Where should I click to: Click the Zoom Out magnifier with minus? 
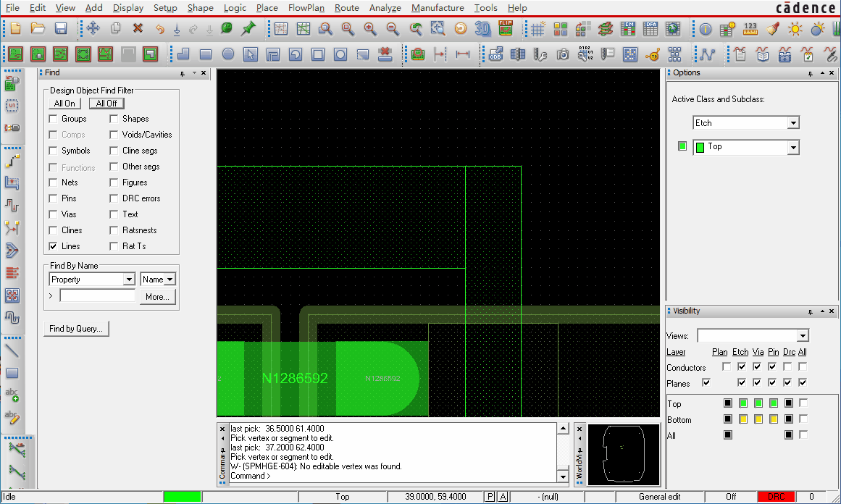point(392,28)
